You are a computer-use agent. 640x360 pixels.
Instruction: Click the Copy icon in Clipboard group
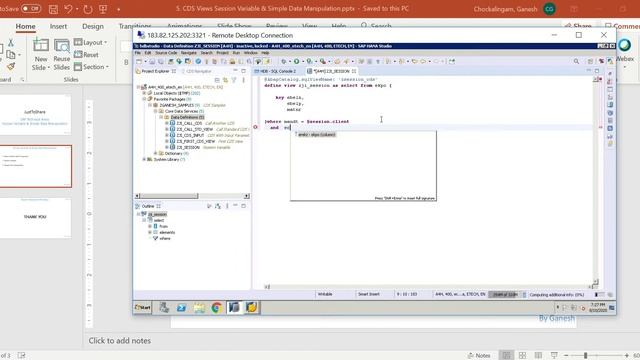pos(11,54)
